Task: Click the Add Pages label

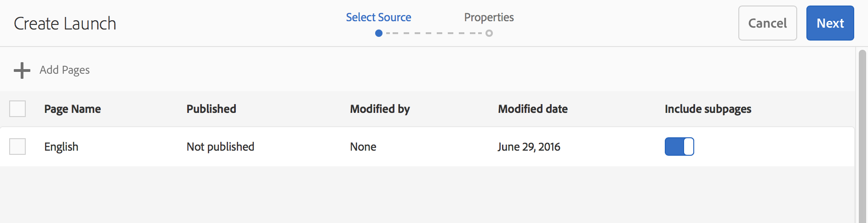Action: pyautogui.click(x=64, y=70)
